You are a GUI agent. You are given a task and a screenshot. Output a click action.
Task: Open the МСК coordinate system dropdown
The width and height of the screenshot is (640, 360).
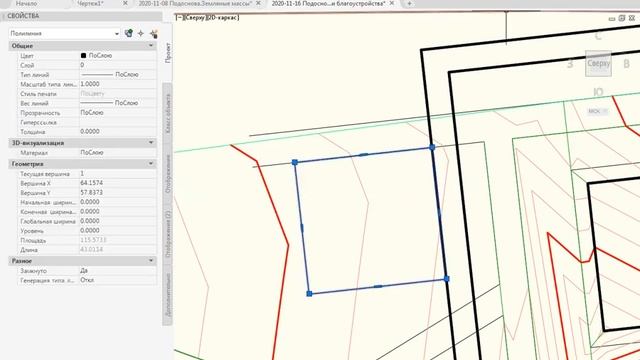point(598,111)
